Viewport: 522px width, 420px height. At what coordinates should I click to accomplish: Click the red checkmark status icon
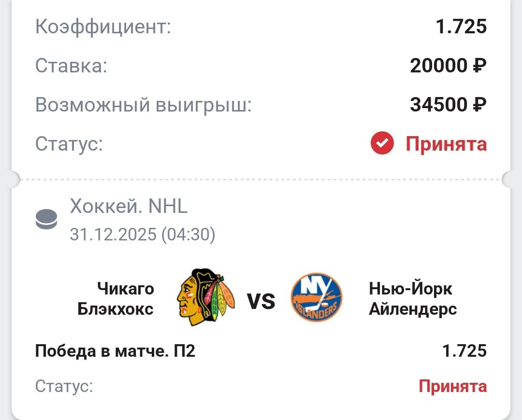382,143
